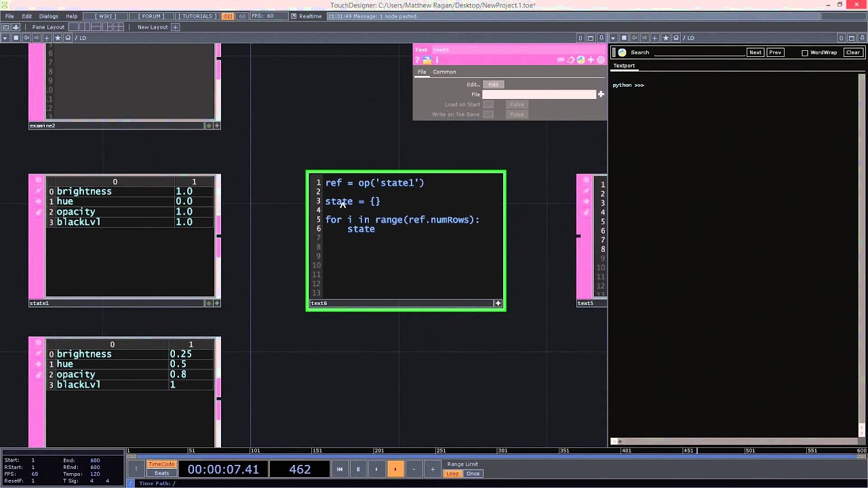Click the parameter help question mark icon
The height and width of the screenshot is (488, 868).
[418, 60]
